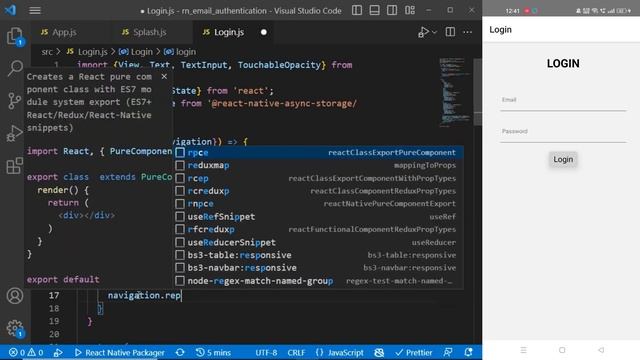This screenshot has width=640, height=360.
Task: Tap the phone's back navigation icon
Action: pyautogui.click(x=601, y=350)
